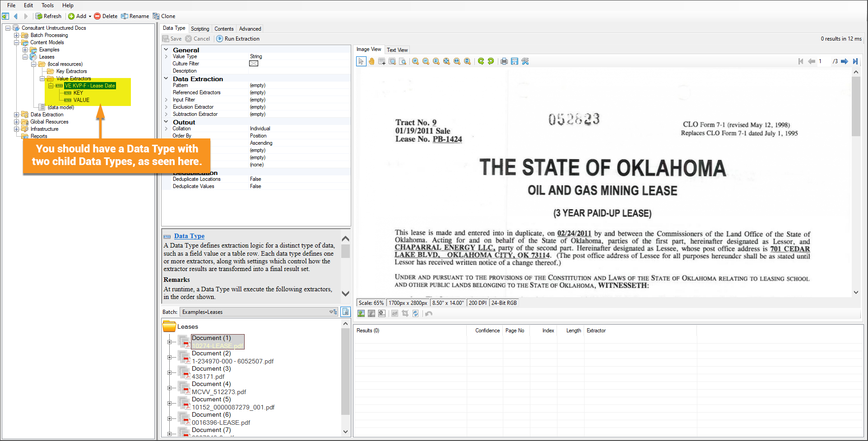868x441 pixels.
Task: Open the Add dropdown arrow
Action: pos(90,16)
